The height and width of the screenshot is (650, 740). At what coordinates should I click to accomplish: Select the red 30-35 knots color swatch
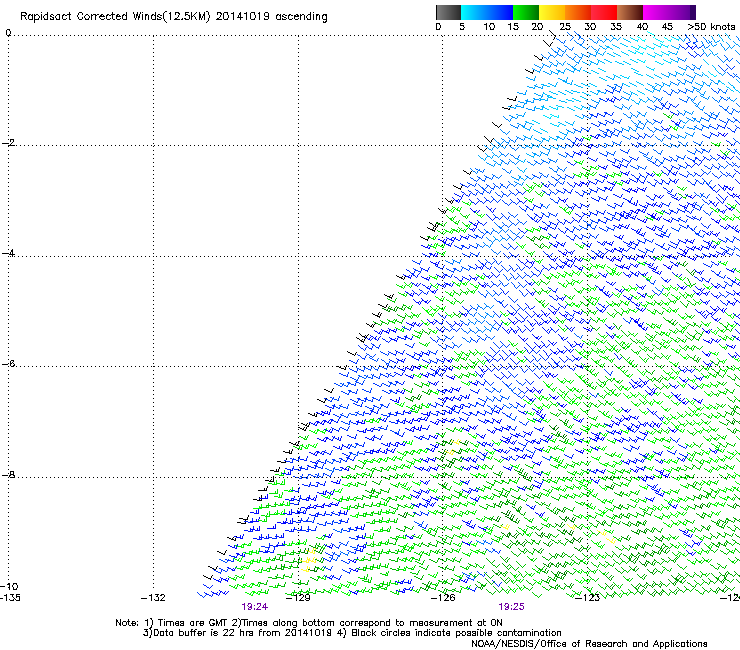[x=604, y=12]
